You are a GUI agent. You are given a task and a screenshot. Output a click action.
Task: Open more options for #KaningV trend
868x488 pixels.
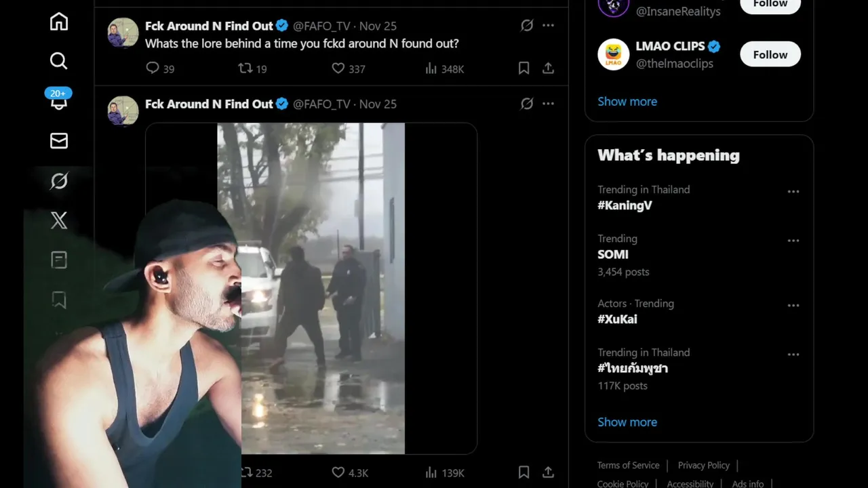(x=793, y=192)
